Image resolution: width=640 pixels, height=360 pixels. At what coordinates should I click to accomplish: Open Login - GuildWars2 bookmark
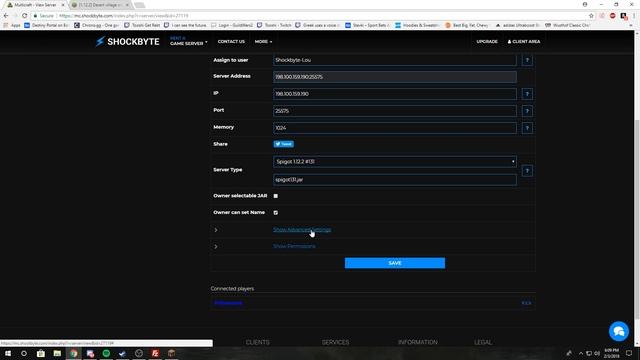(x=232, y=25)
